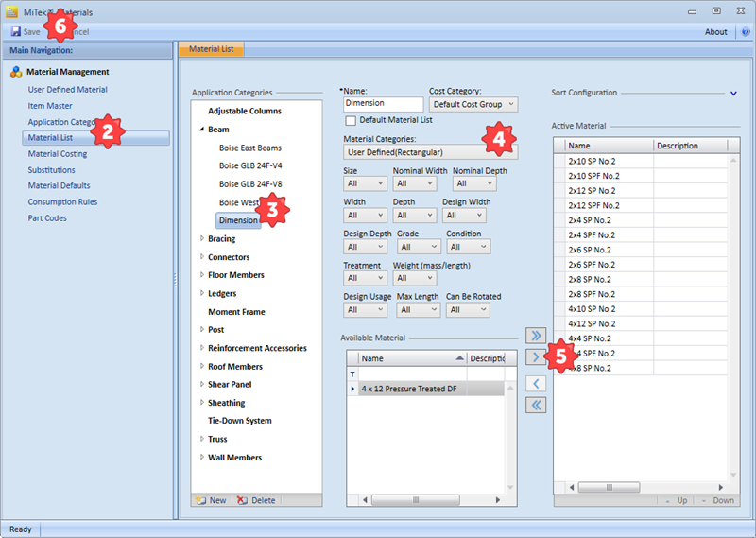This screenshot has height=538, width=756.
Task: Select Adjustable Columns category
Action: click(245, 111)
